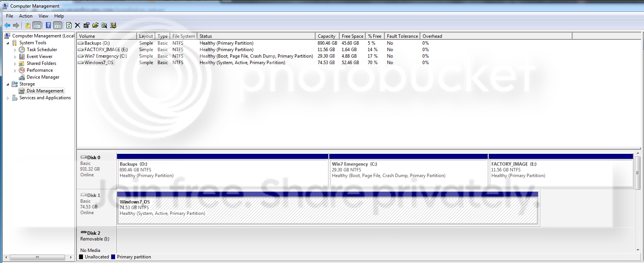The height and width of the screenshot is (263, 644).
Task: Open the Help menu
Action: (x=59, y=16)
